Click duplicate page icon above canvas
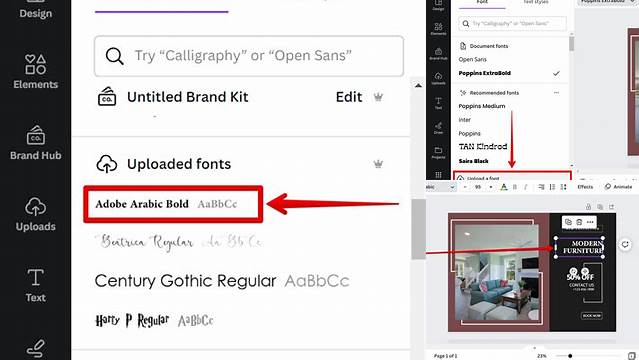639x360 pixels. point(600,207)
